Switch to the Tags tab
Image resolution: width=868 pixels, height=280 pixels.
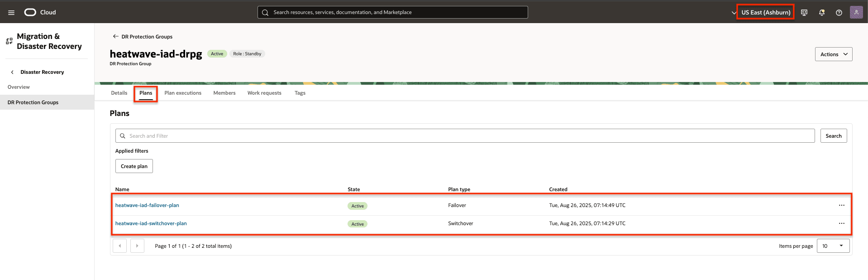[x=300, y=93]
